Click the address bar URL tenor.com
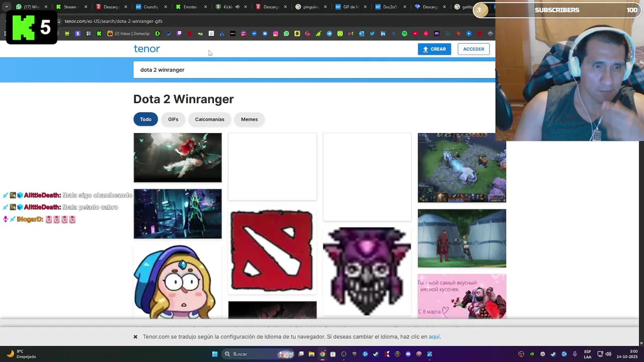 point(113,21)
